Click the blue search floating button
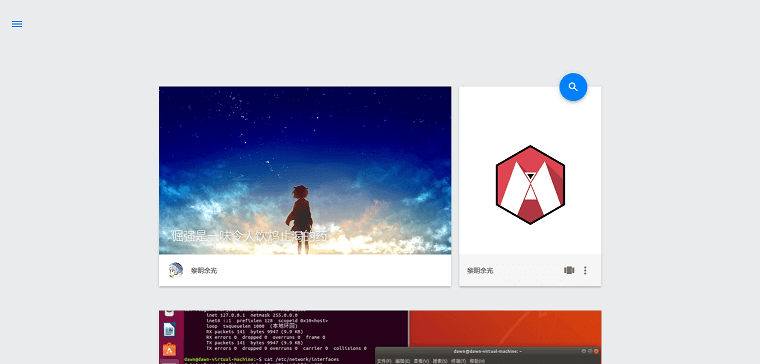The image size is (760, 364). tap(573, 87)
